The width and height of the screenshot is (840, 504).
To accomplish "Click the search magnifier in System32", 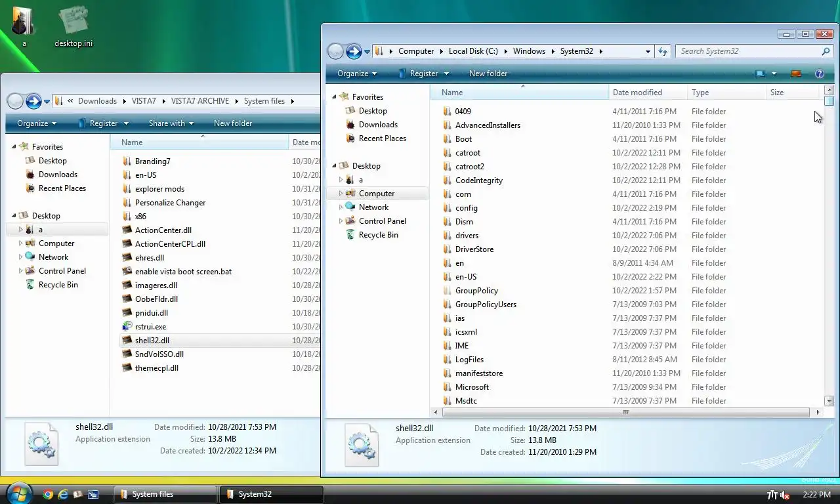I will 826,51.
